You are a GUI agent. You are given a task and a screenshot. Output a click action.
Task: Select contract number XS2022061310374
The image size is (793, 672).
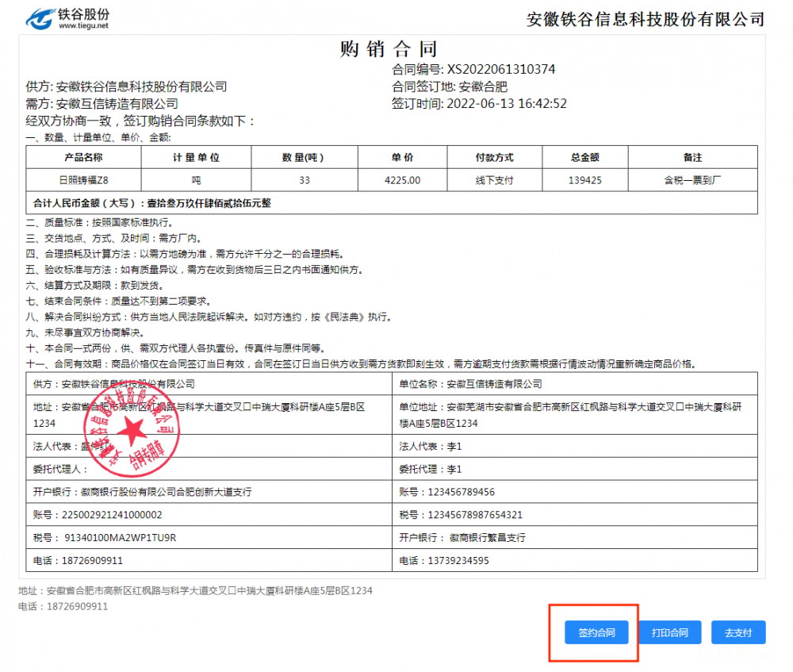point(501,70)
